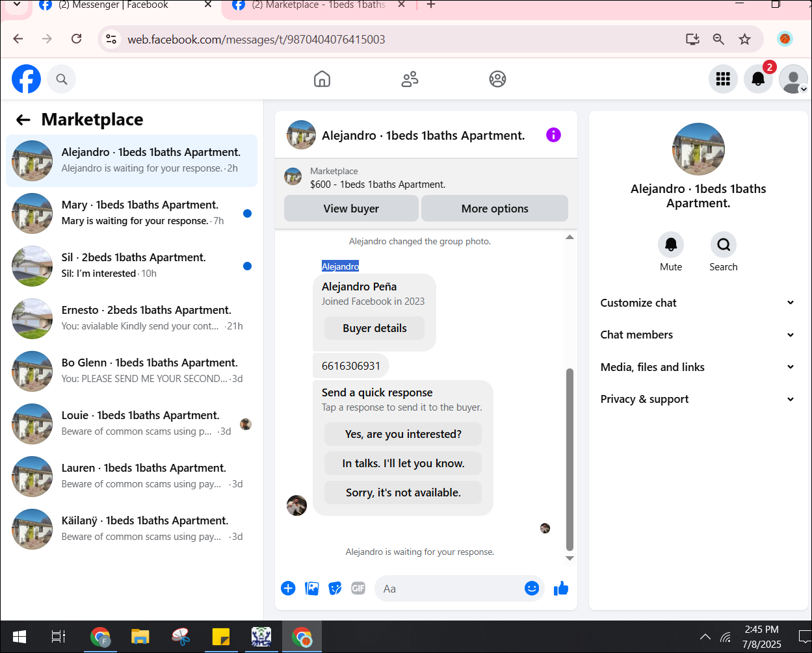Expand Customize chat section
This screenshot has height=653, width=812.
698,303
